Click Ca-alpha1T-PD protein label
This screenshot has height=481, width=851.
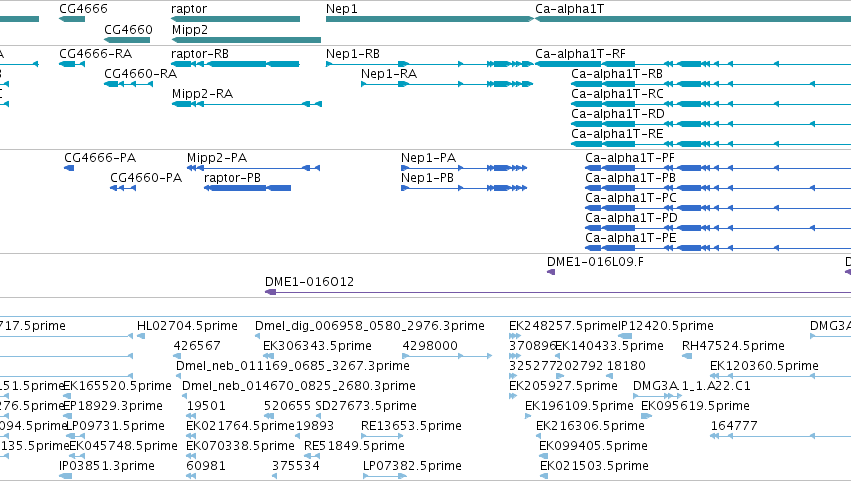pos(631,218)
